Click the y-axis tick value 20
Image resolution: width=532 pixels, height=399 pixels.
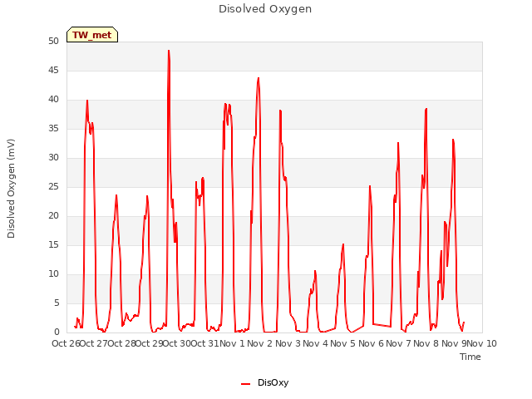click(x=53, y=216)
